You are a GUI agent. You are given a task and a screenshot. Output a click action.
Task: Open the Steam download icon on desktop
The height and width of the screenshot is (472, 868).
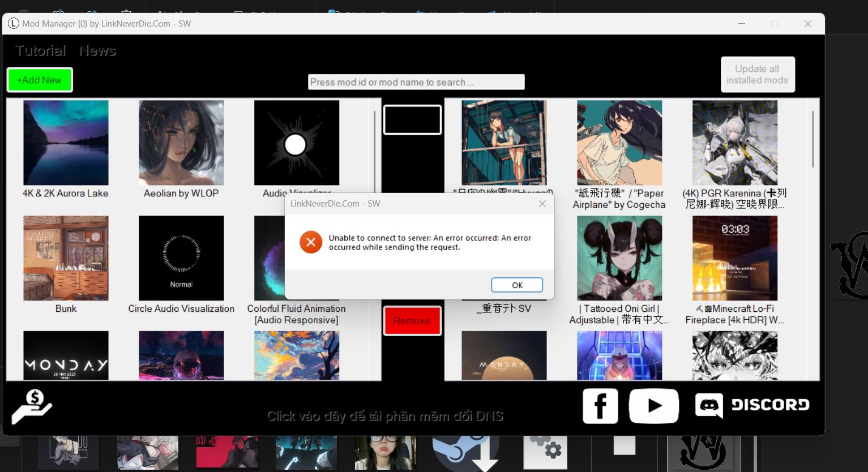click(x=465, y=453)
